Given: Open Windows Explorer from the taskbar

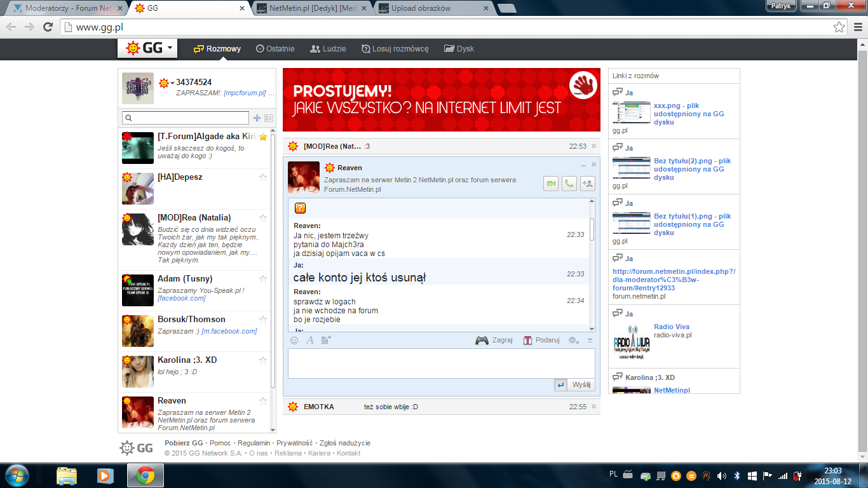Looking at the screenshot, I should (67, 475).
